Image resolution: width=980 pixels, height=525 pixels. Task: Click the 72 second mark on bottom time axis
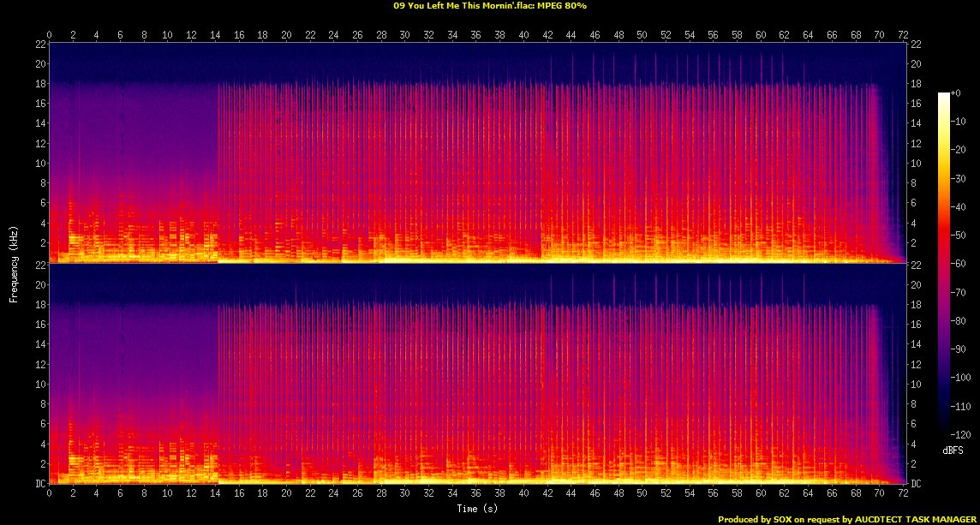tap(904, 494)
